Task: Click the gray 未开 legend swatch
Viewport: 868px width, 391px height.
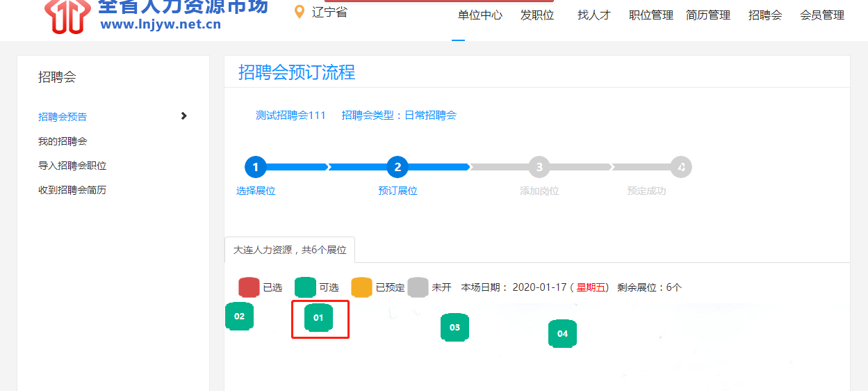Action: coord(418,287)
